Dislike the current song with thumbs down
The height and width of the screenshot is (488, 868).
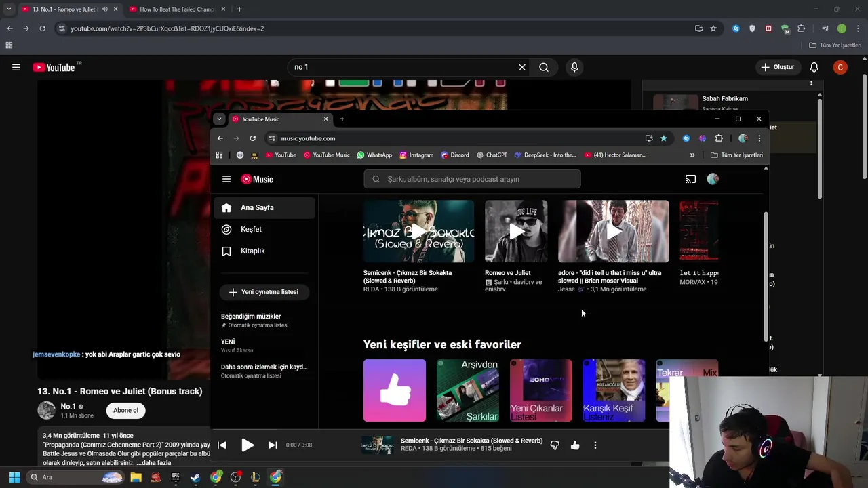(x=555, y=445)
